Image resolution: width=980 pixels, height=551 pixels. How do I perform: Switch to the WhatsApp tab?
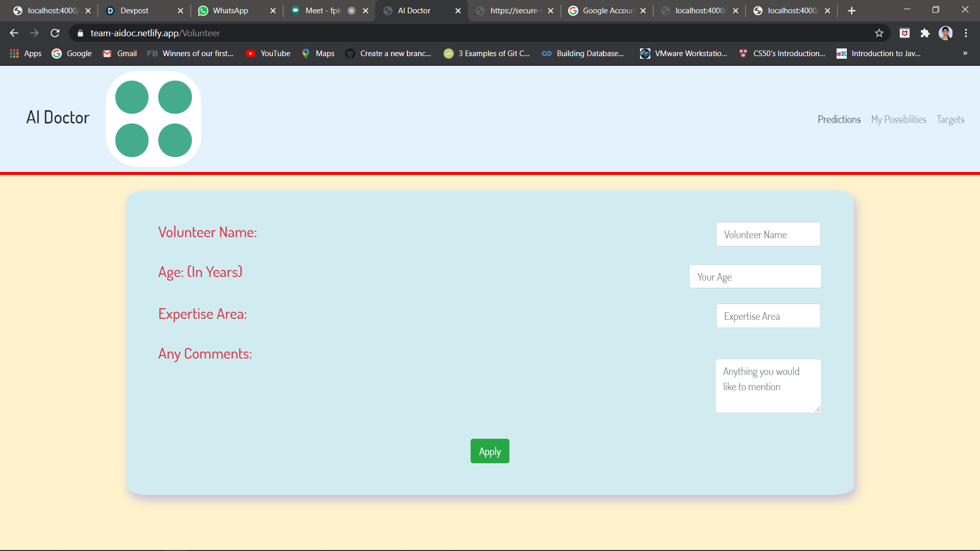(230, 11)
